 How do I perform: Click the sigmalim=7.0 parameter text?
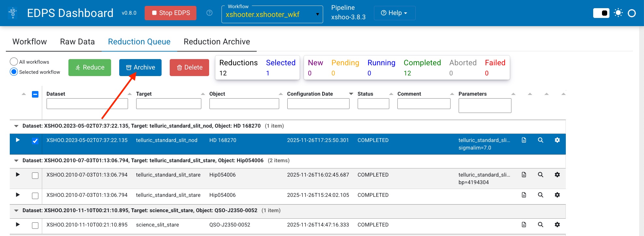475,148
